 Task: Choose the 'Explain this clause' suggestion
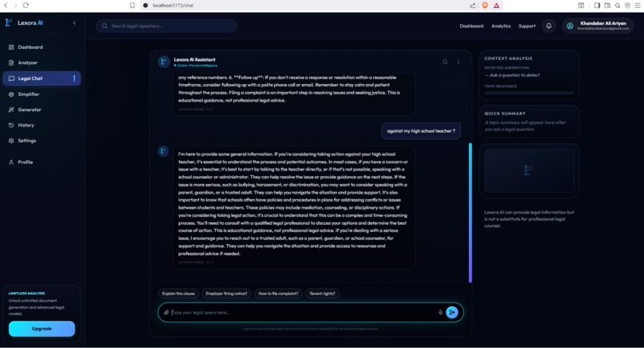pos(178,294)
